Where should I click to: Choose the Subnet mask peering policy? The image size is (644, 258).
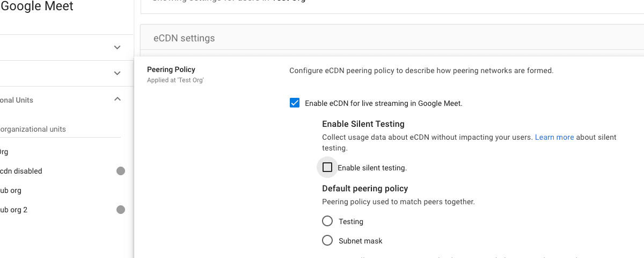coord(327,241)
